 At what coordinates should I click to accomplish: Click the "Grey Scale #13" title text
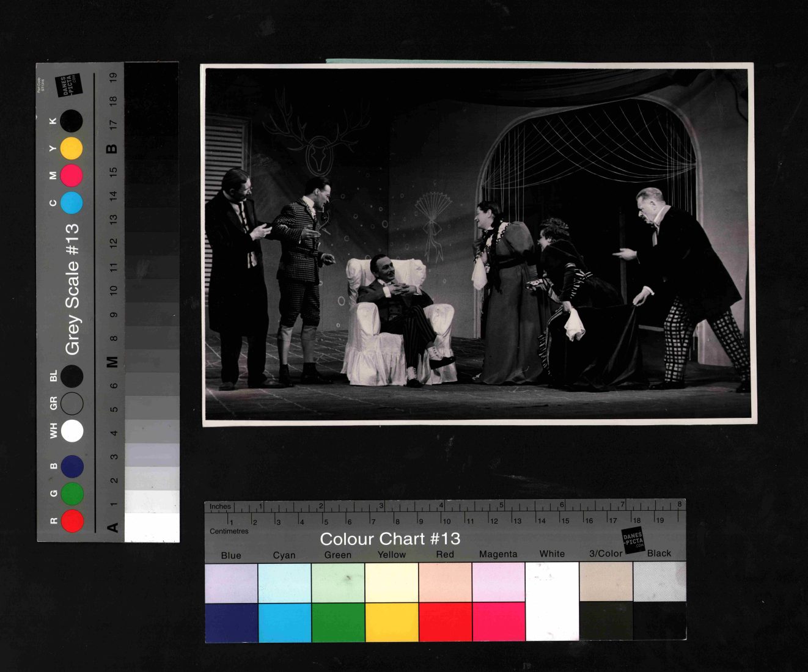[x=73, y=289]
